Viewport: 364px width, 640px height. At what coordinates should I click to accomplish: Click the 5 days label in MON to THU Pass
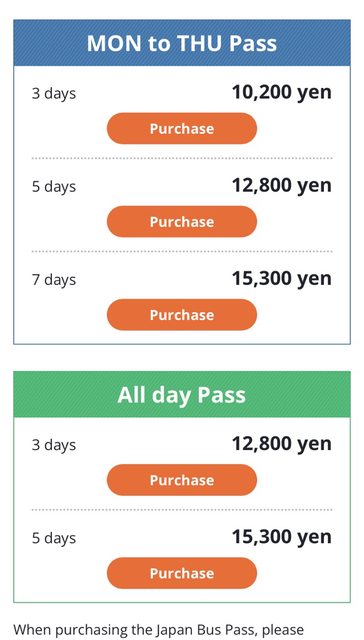pos(54,187)
